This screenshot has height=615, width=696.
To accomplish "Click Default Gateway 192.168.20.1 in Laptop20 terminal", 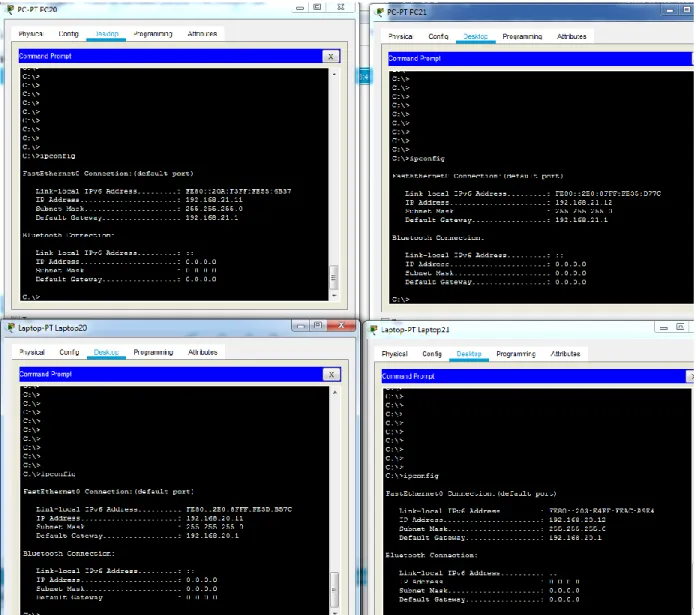I will pyautogui.click(x=213, y=536).
